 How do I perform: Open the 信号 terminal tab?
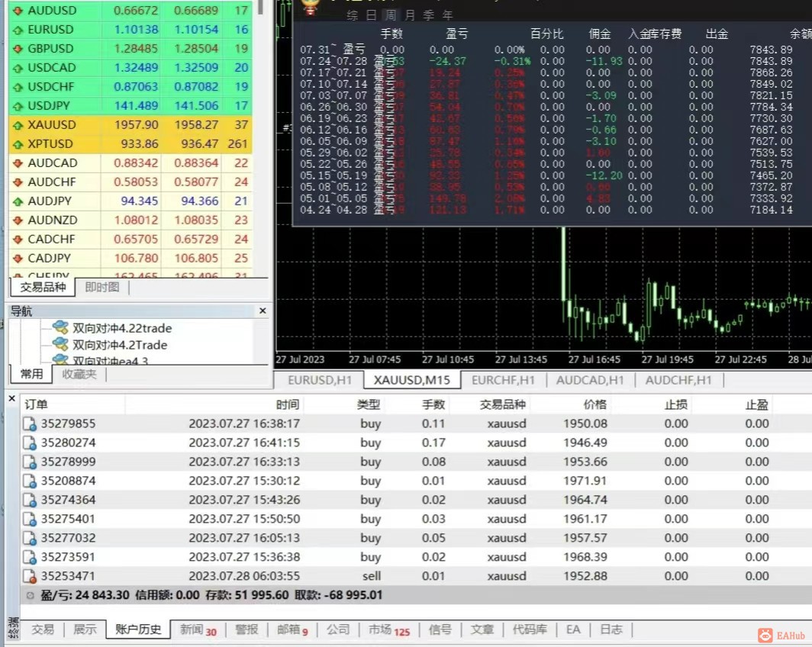pyautogui.click(x=440, y=629)
